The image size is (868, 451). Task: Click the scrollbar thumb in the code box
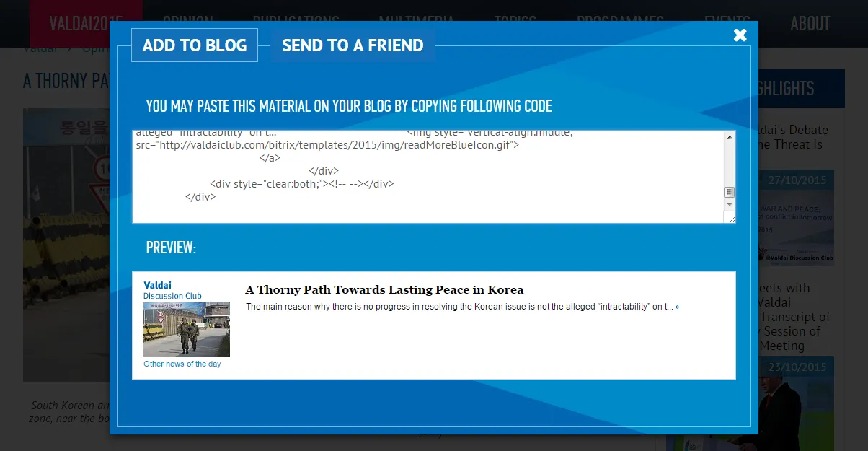click(x=730, y=192)
